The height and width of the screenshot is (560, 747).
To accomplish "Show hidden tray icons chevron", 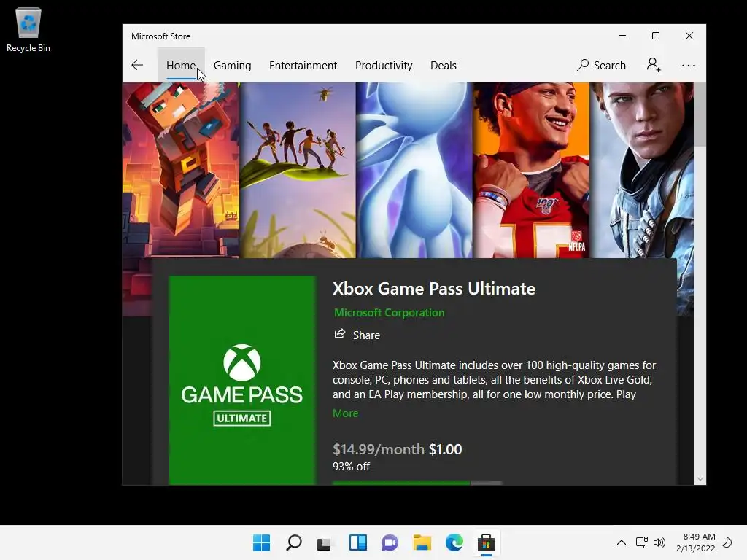I will 622,542.
